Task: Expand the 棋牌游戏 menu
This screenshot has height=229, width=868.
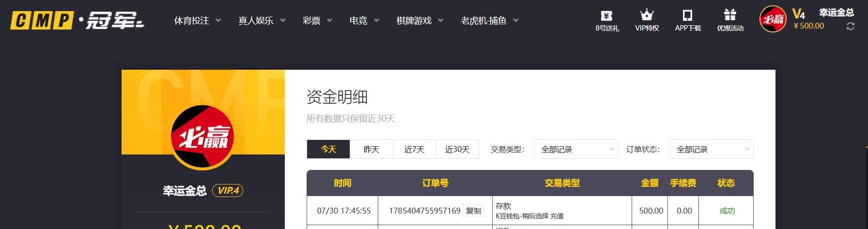Action: 420,21
